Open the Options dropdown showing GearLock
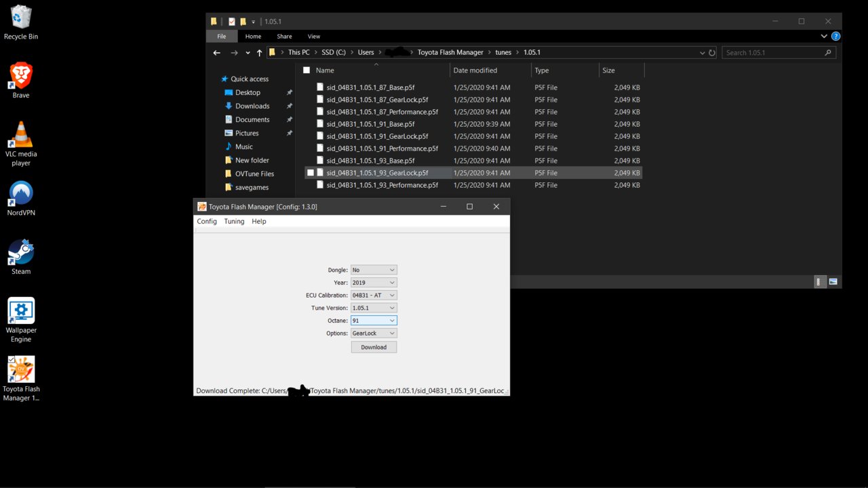The image size is (868, 488). (x=374, y=333)
